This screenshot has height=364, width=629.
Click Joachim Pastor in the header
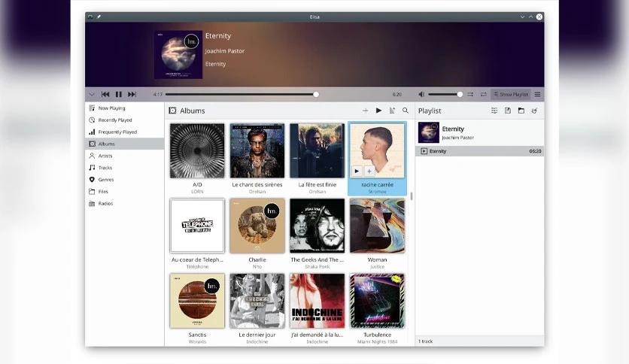tap(225, 51)
